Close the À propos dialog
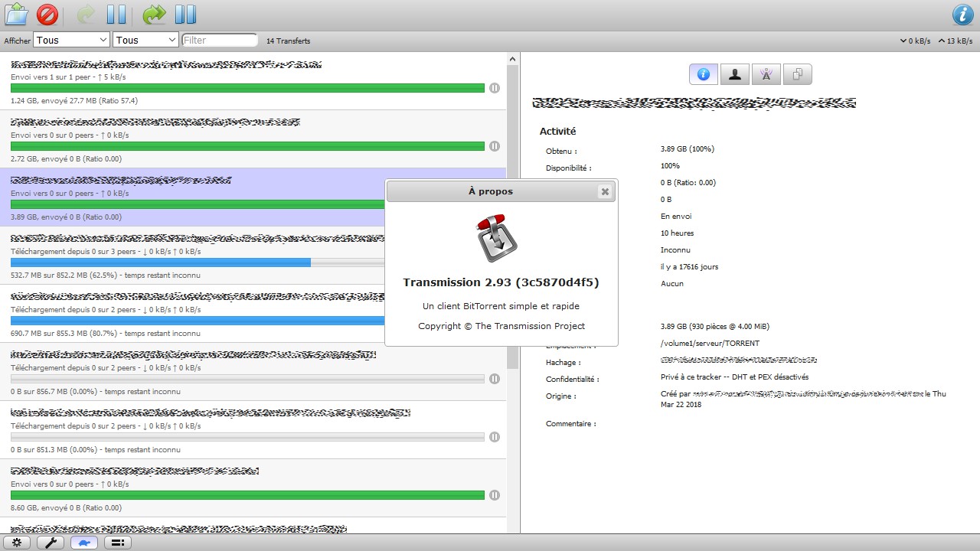This screenshot has width=980, height=551. [605, 191]
